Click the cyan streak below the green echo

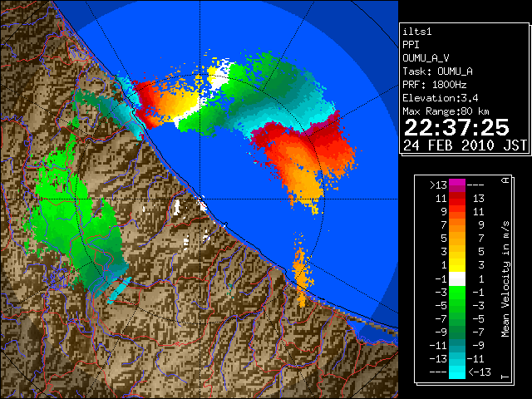[120, 290]
